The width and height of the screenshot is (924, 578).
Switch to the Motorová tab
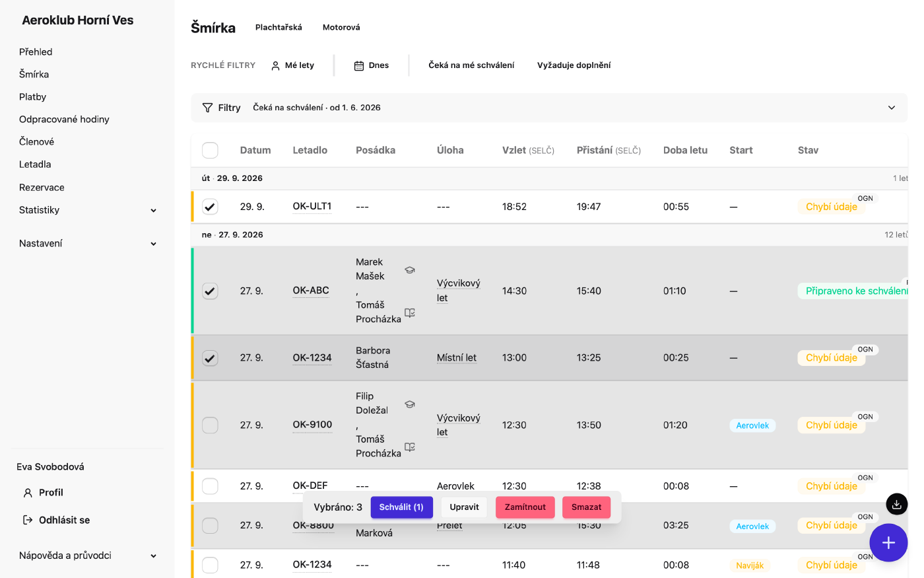pos(341,27)
